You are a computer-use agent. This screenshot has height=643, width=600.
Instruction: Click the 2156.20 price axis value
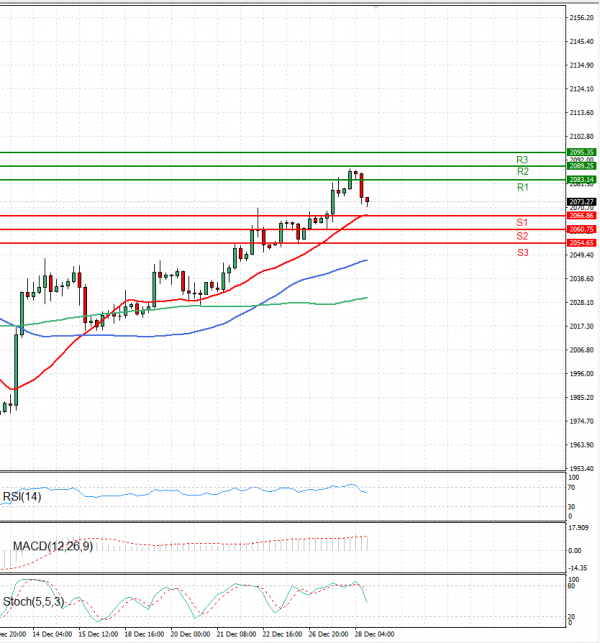[x=582, y=18]
